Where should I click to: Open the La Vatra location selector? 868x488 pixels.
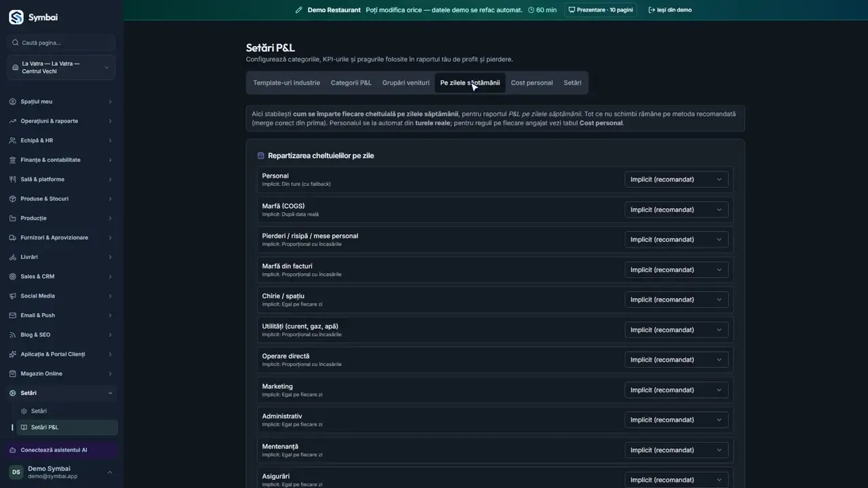coord(61,68)
